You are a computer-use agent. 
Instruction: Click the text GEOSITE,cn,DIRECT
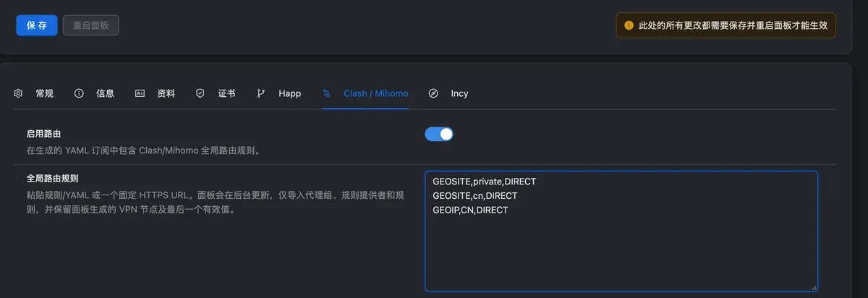tap(475, 195)
